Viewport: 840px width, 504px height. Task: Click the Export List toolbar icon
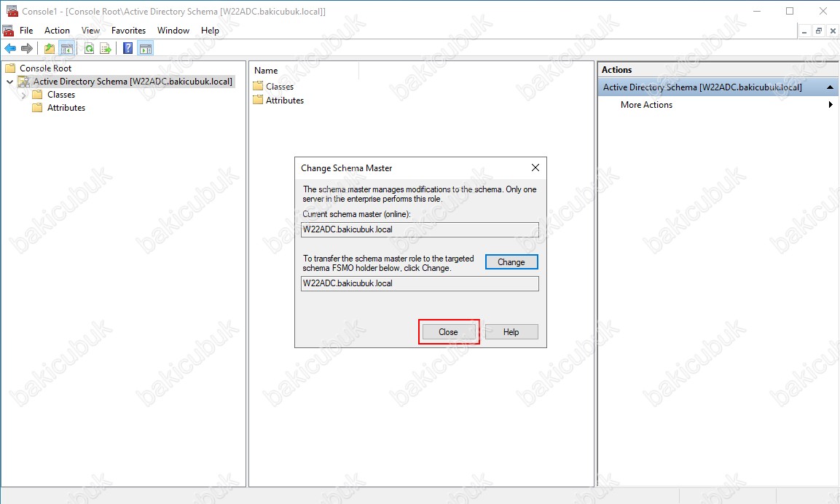click(x=106, y=49)
